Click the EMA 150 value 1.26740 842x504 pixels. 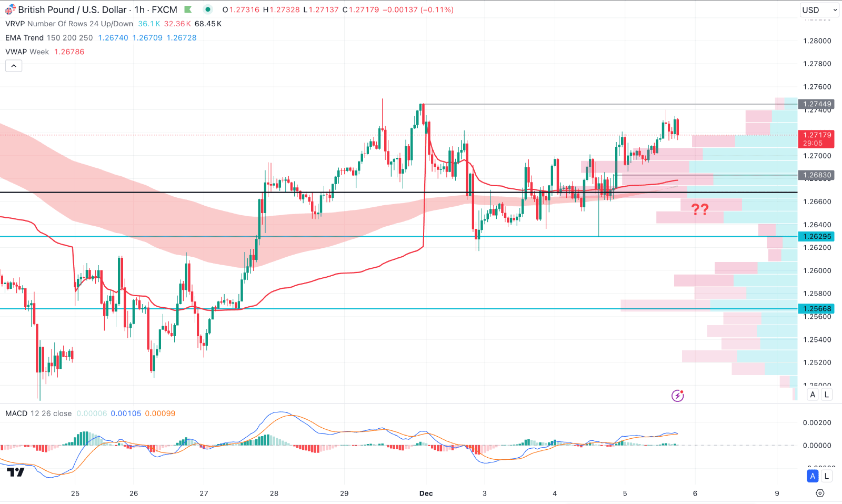[113, 38]
